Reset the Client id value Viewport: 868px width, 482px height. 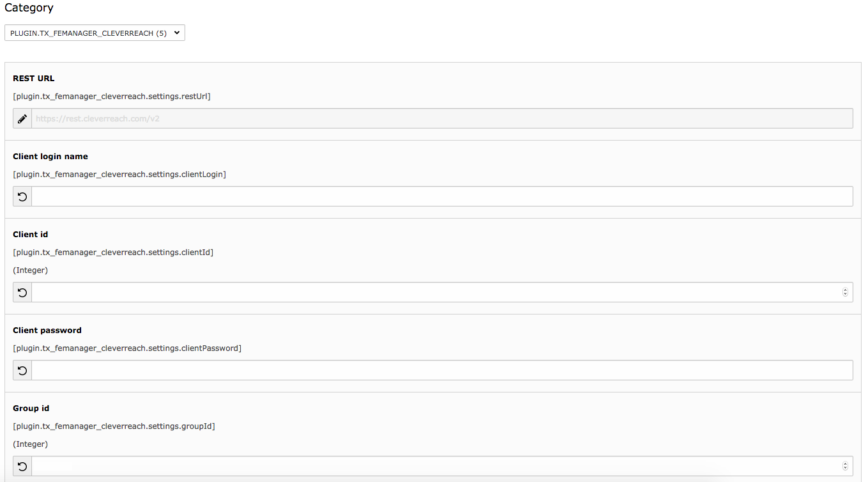click(x=22, y=292)
